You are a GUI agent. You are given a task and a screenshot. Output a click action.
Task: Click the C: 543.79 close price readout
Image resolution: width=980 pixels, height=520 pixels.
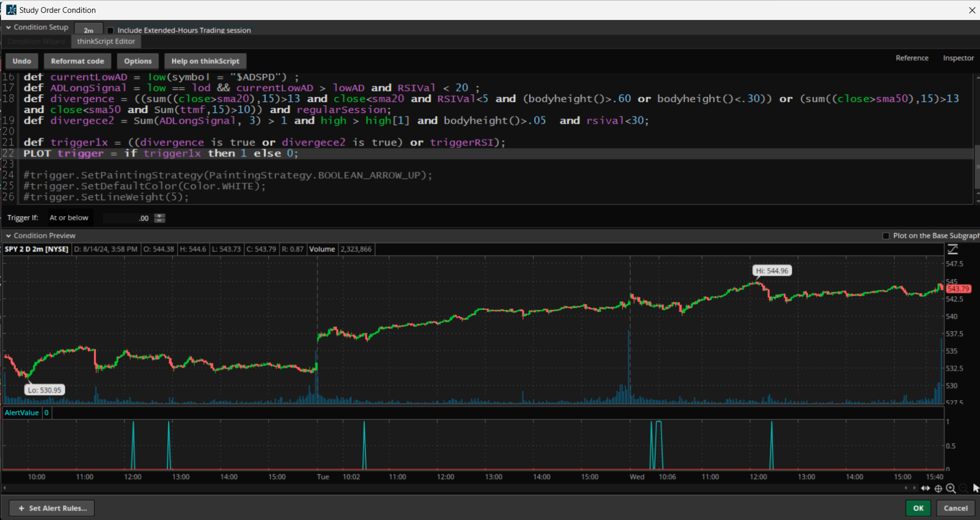click(x=261, y=249)
